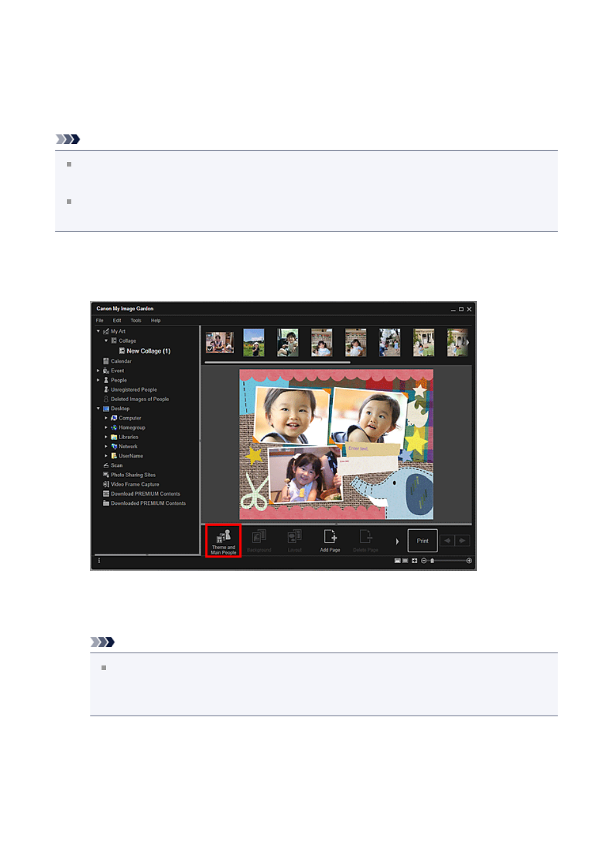This screenshot has height=868, width=613.
Task: Open the Edit menu
Action: coord(117,320)
